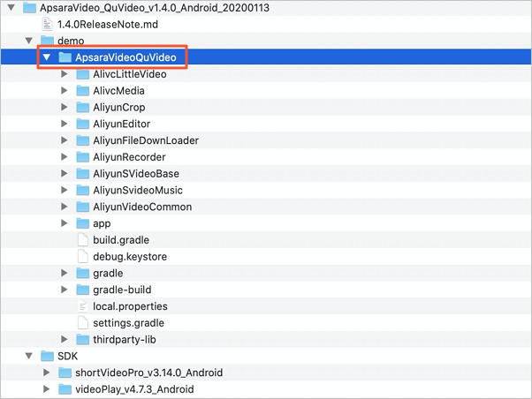Collapse the ApsaraVideo_QuVideo_v1.4.0_Android_20200113 root folder

pyautogui.click(x=11, y=7)
